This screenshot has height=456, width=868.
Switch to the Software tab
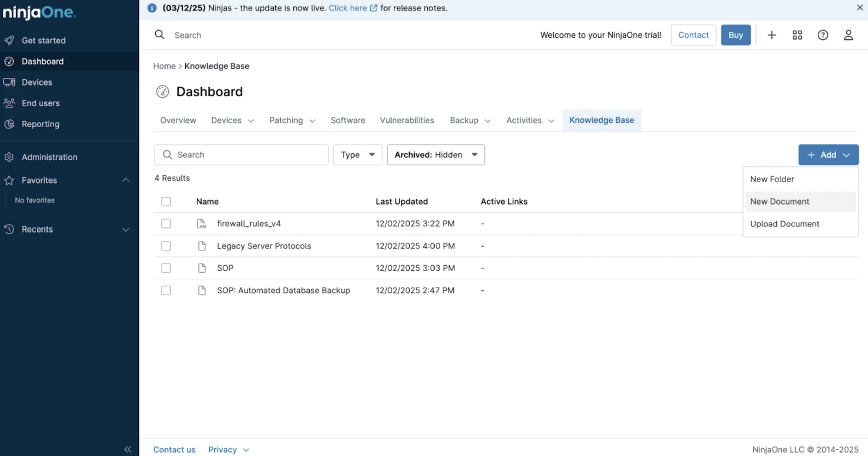(x=348, y=120)
